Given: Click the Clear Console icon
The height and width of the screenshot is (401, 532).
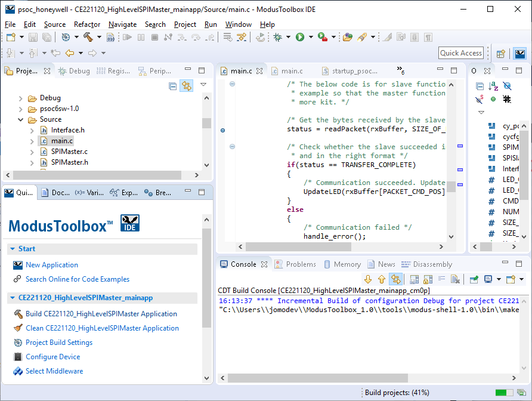Looking at the screenshot, I should tap(455, 279).
